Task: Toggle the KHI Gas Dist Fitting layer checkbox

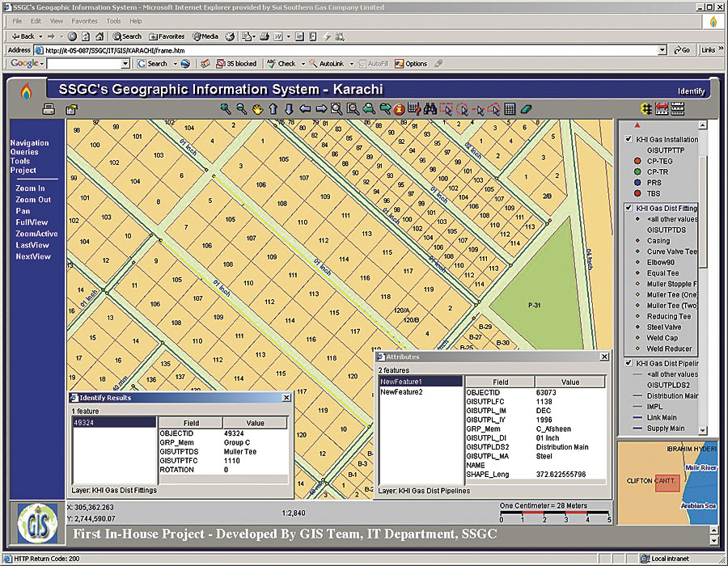Action: [629, 209]
